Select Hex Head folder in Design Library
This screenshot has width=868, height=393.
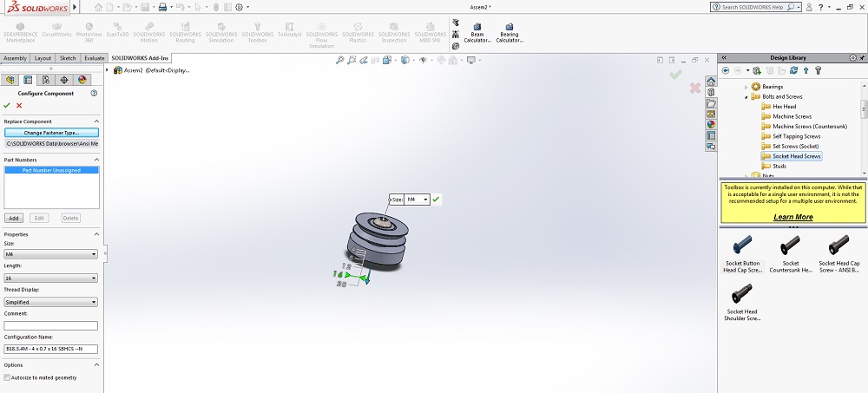click(785, 107)
